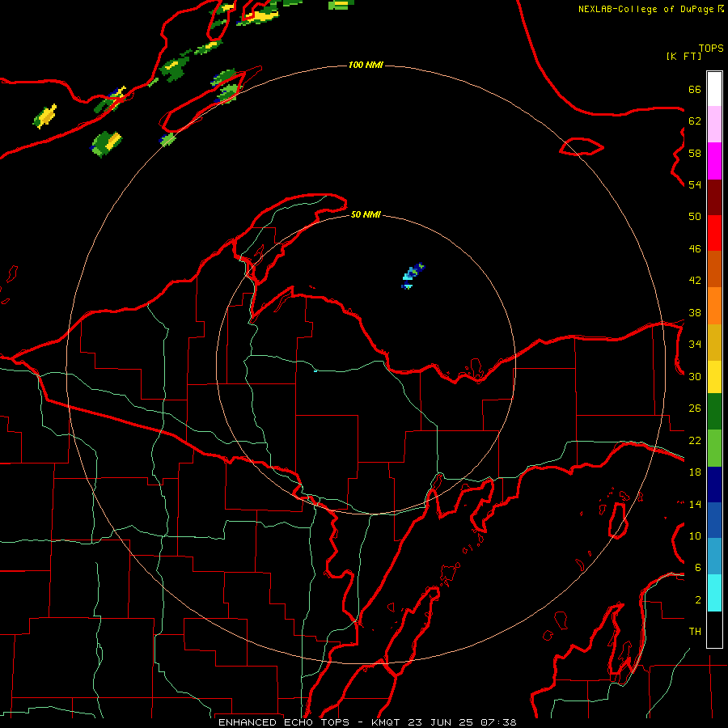Click the 62 legend value

tap(695, 121)
